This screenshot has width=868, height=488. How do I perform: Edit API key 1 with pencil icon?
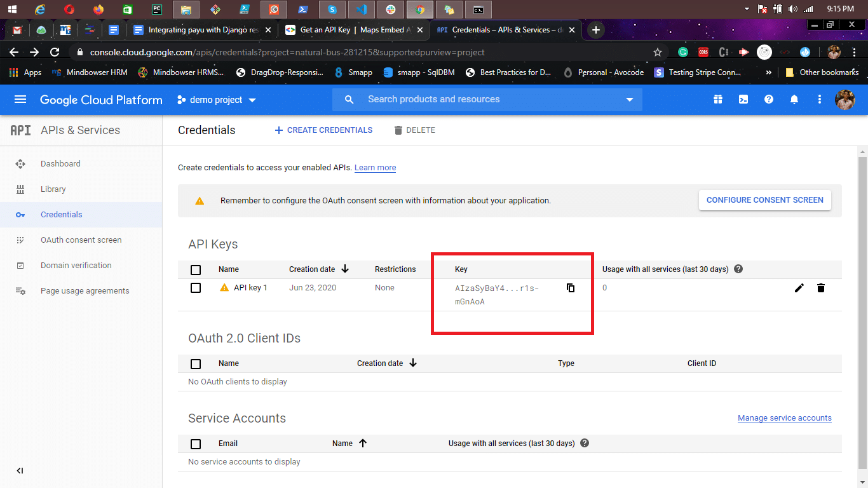799,288
